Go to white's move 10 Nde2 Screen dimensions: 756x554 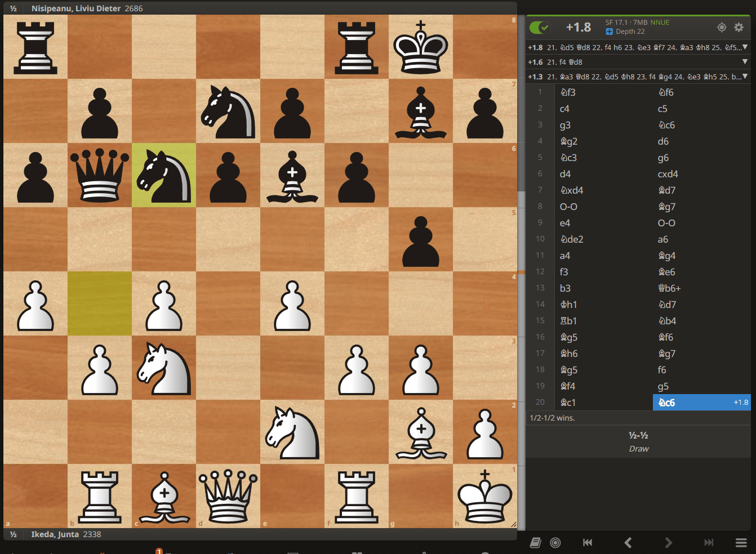572,239
